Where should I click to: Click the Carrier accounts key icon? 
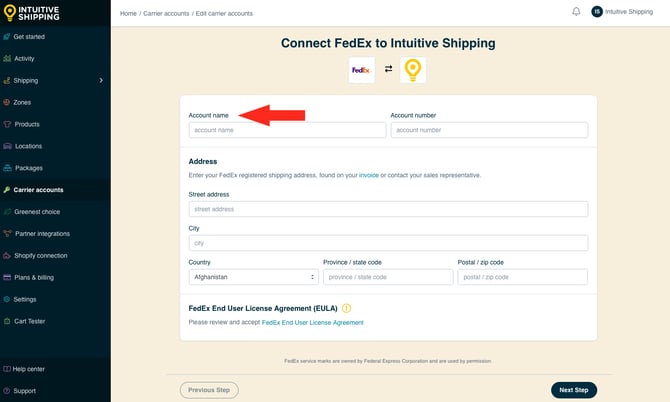pos(6,190)
